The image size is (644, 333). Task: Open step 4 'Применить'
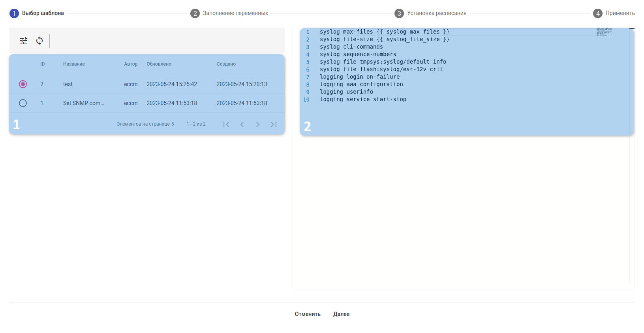coord(614,13)
